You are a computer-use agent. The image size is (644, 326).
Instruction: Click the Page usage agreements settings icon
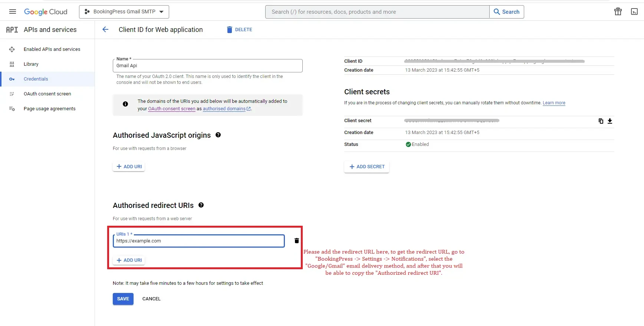[x=12, y=109]
